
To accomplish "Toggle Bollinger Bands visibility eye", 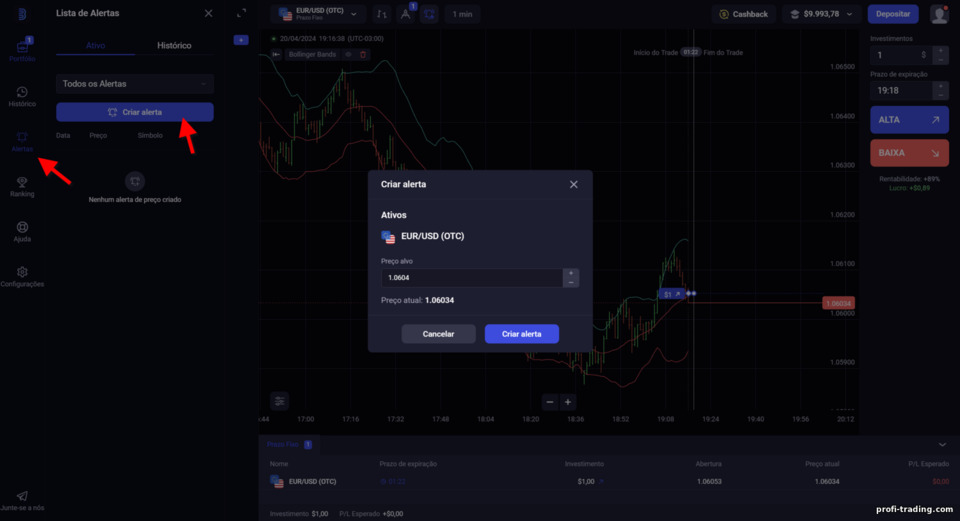I will tap(348, 54).
